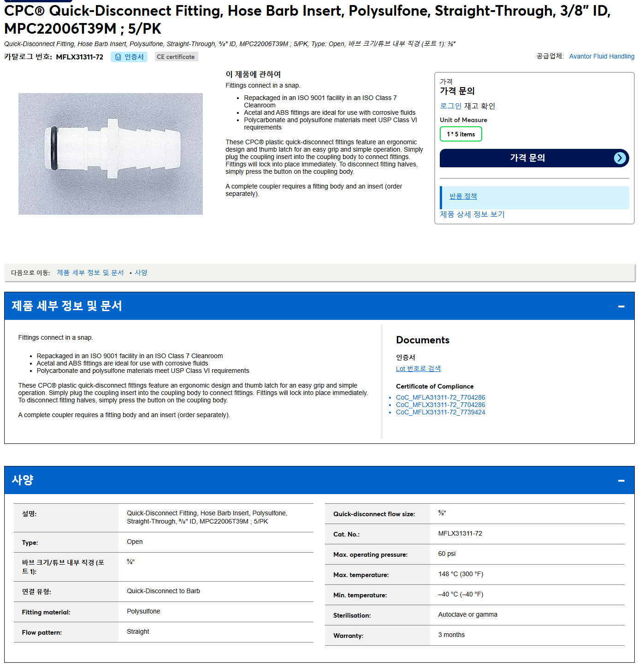Collapse the 사양 section
This screenshot has width=638, height=672.
tap(621, 480)
